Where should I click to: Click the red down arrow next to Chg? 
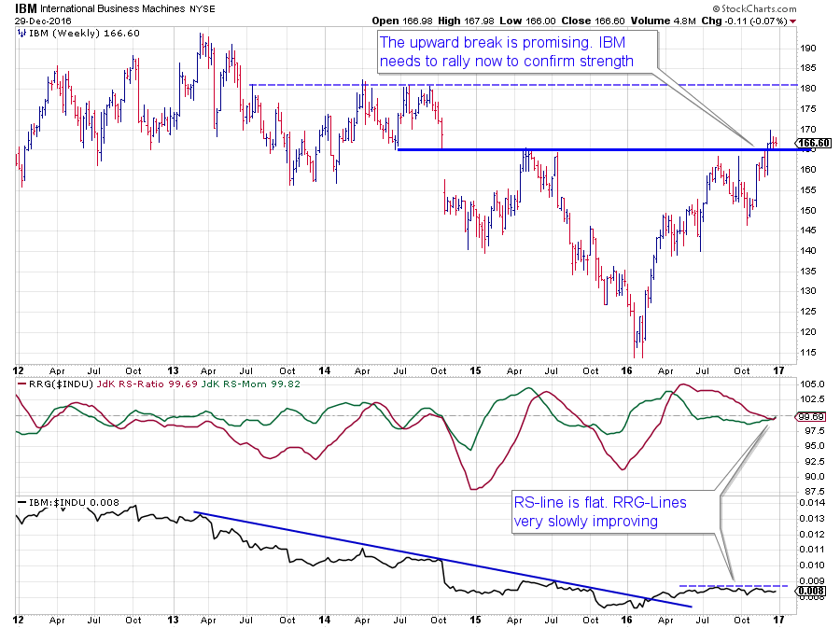tap(793, 21)
